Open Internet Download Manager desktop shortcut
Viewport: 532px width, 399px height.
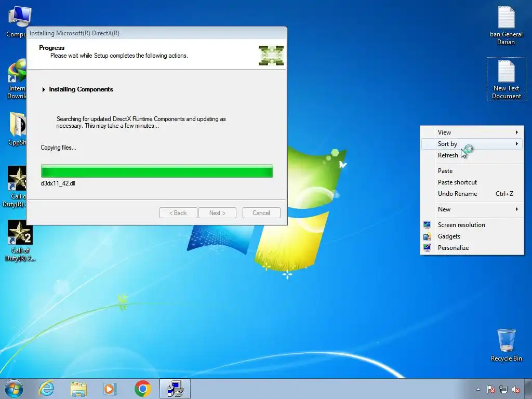tap(16, 79)
